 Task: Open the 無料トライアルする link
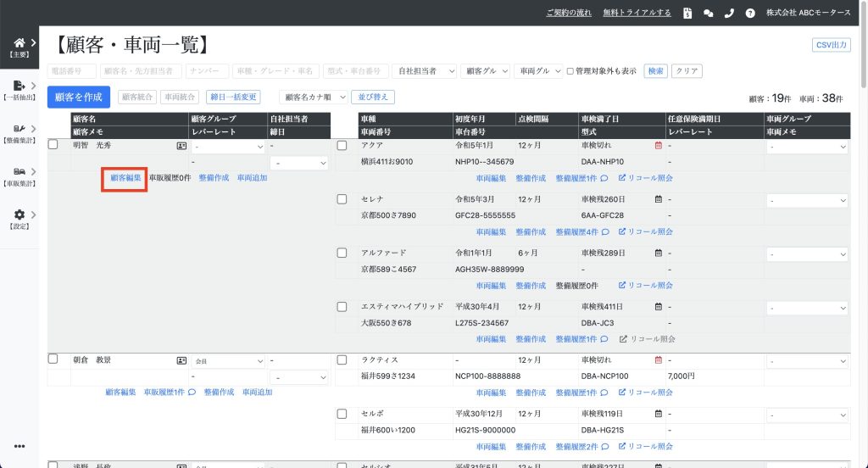click(637, 13)
